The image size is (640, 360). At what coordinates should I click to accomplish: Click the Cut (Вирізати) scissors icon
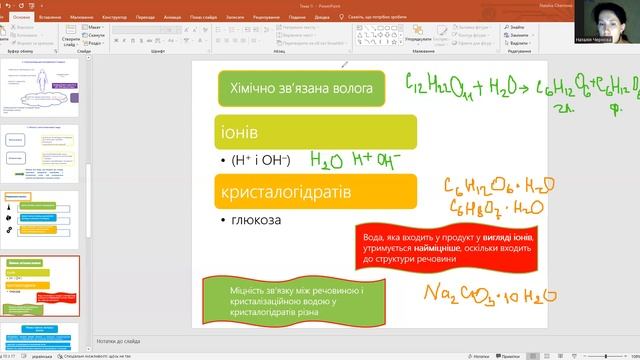14,27
